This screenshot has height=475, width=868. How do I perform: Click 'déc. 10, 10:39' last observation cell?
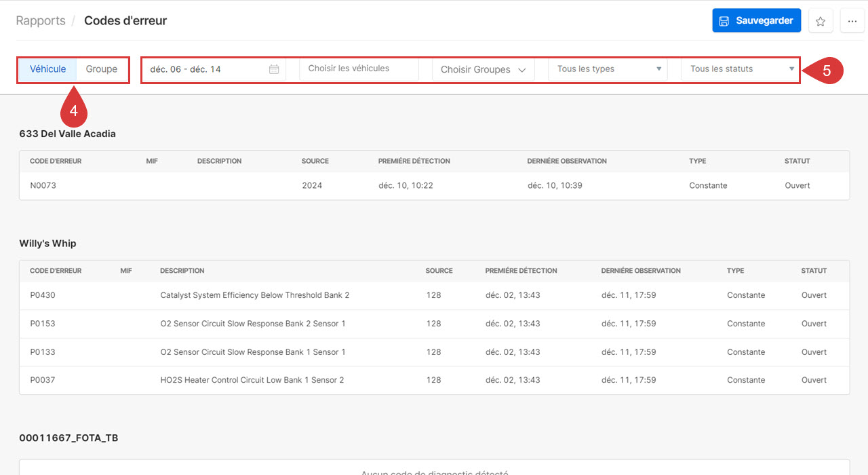point(555,185)
